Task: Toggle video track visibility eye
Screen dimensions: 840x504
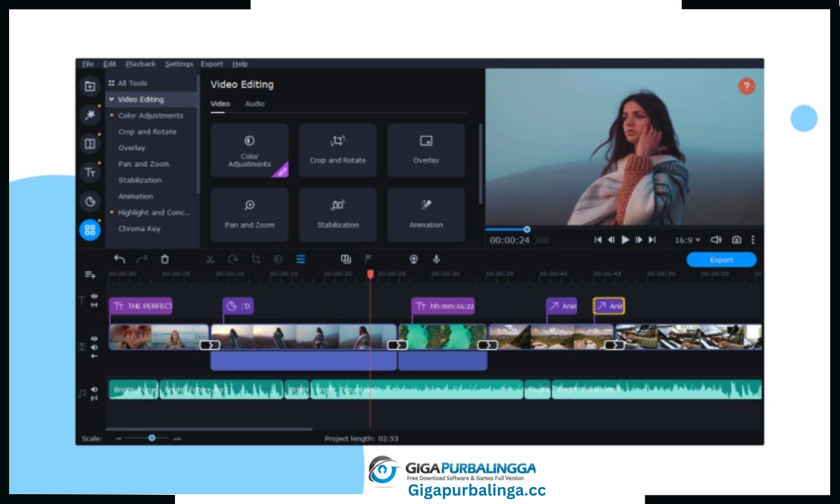Action: click(x=94, y=339)
